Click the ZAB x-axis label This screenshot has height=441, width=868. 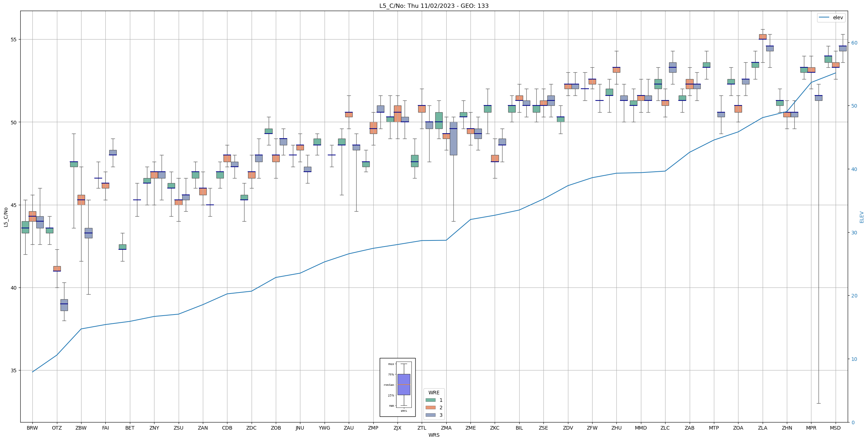pyautogui.click(x=690, y=428)
